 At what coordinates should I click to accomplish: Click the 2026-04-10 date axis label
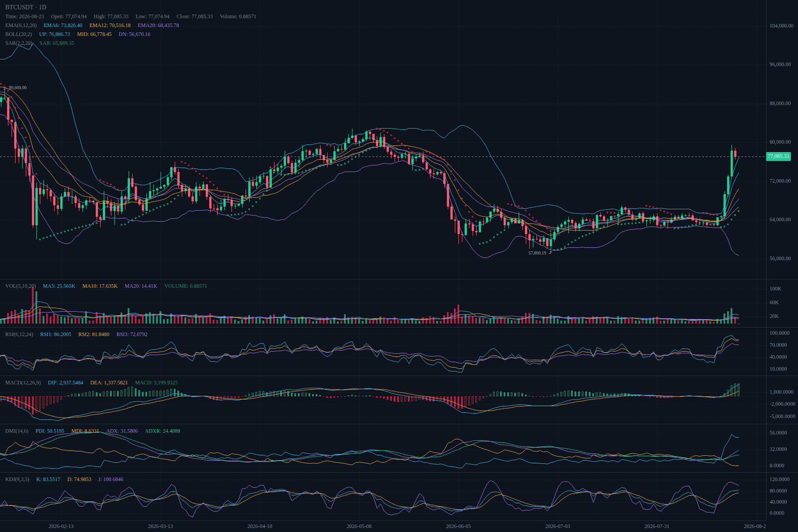pyautogui.click(x=260, y=526)
